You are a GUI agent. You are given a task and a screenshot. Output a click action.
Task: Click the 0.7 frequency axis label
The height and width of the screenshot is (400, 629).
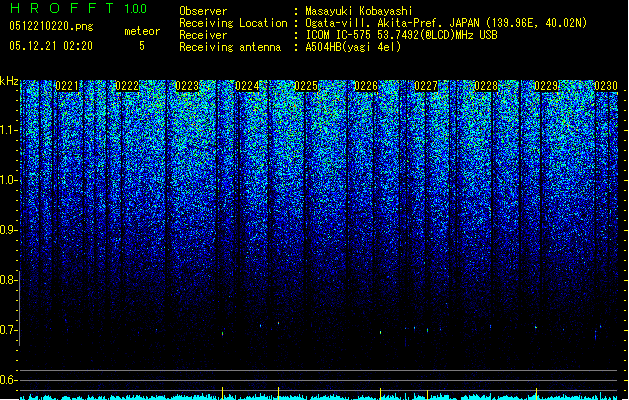point(9,330)
